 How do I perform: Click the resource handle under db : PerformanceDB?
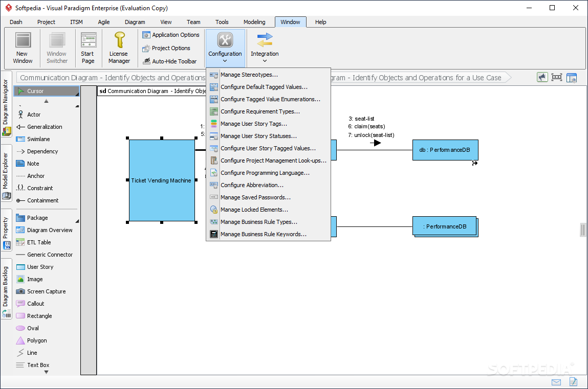click(x=475, y=163)
